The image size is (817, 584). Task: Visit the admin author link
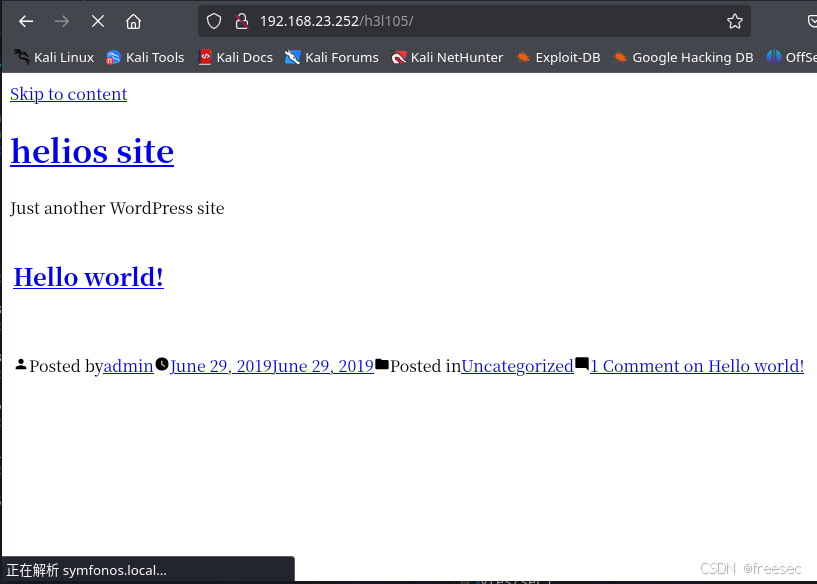[x=129, y=366]
